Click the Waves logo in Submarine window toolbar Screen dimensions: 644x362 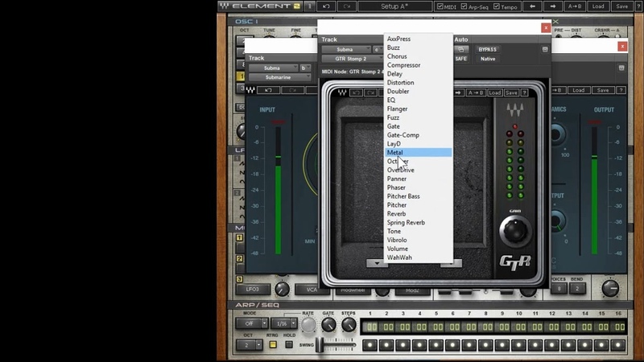(x=250, y=90)
